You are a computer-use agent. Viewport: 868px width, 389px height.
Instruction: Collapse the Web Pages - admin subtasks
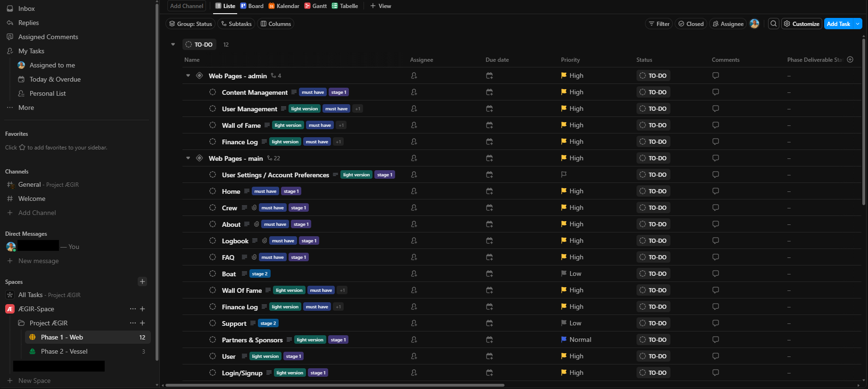[x=188, y=75]
